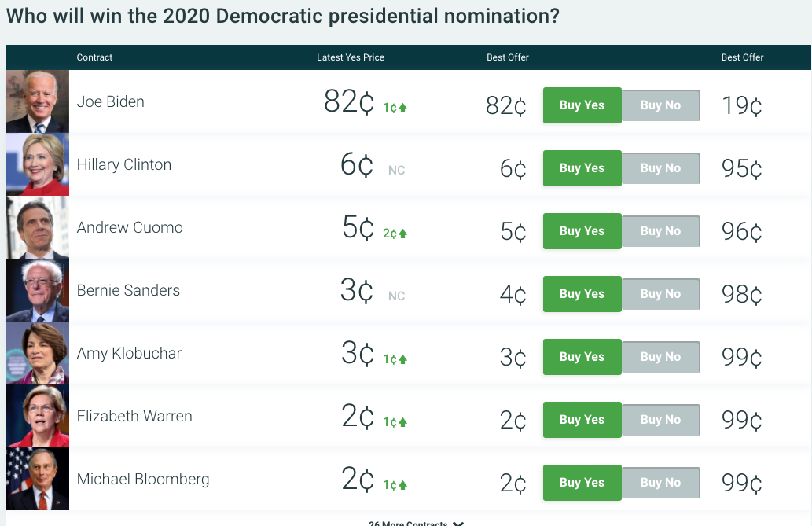Buy No for Amy Klobuchar

(661, 356)
